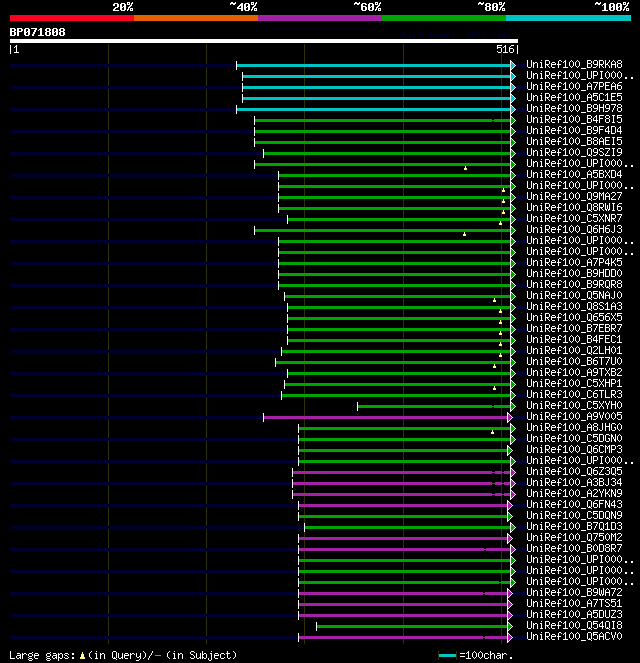Select the label UniRef100_Q8RWI6
640x663 pixels.
[x=574, y=207]
